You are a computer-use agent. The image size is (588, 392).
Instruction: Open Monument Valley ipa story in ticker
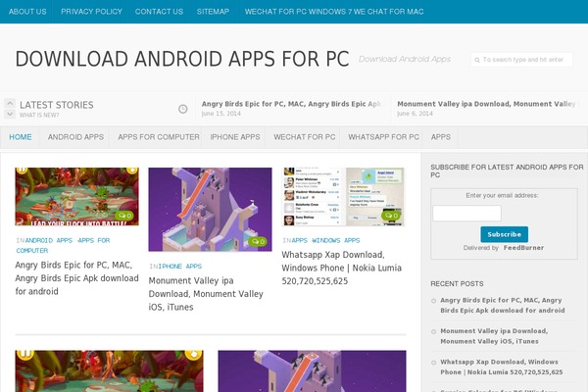point(487,104)
